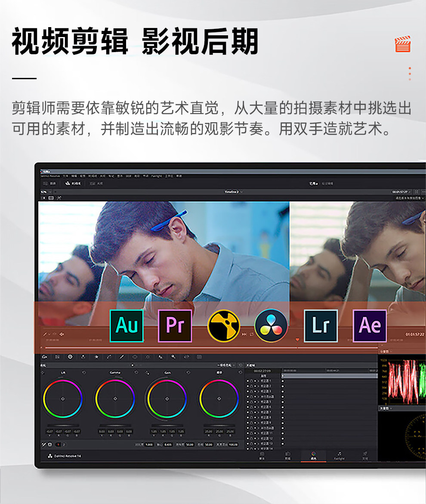Open the 矢量图 scope type dropdown
The height and width of the screenshot is (504, 426).
pos(386,408)
